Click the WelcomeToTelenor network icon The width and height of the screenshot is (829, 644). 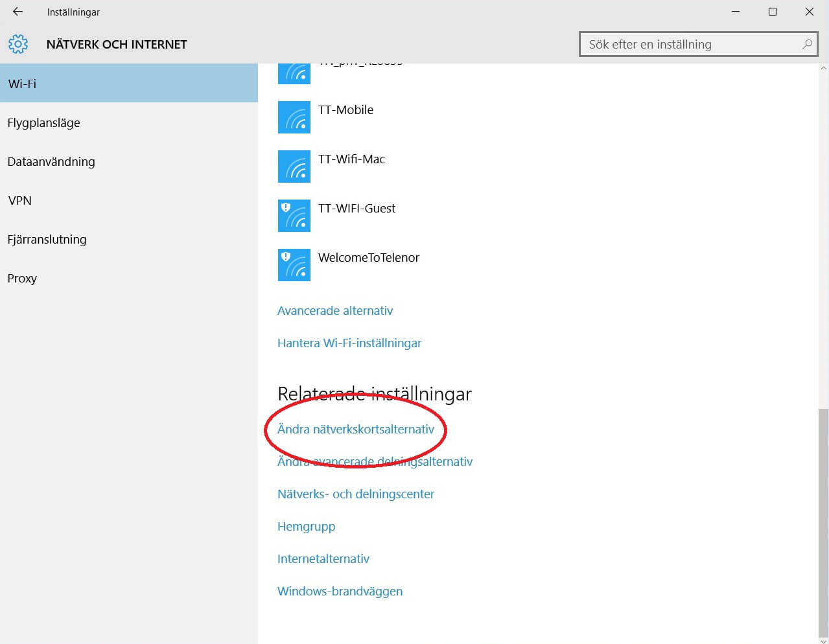point(294,265)
